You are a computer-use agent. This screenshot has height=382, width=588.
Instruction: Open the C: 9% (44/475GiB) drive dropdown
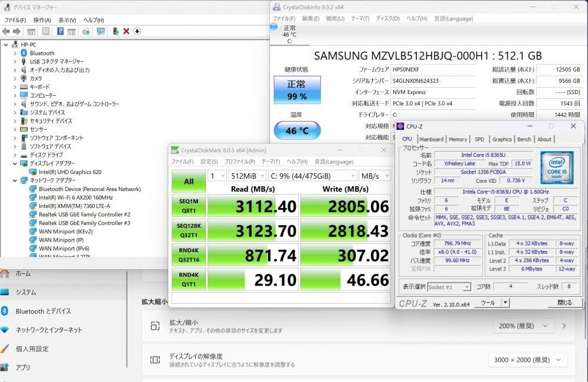click(312, 176)
